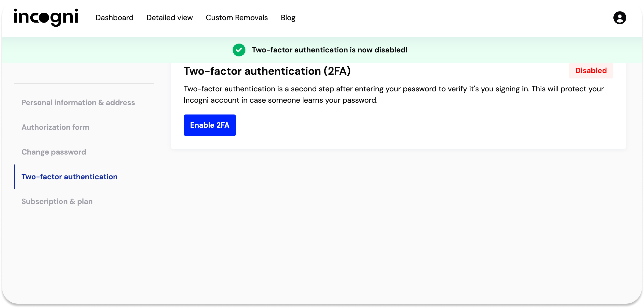The image size is (644, 308).
Task: Click the '2FA is now disabled' banner message
Action: [x=330, y=50]
